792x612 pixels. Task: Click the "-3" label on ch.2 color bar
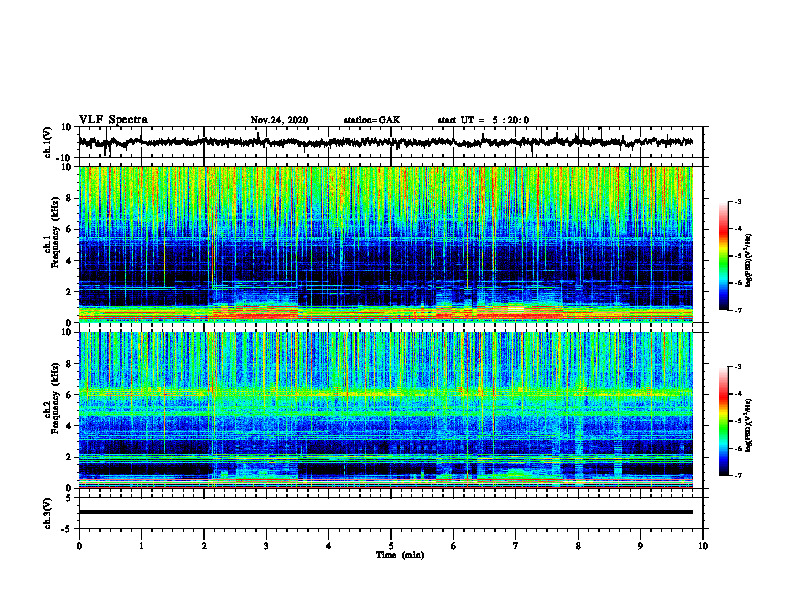coord(737,367)
